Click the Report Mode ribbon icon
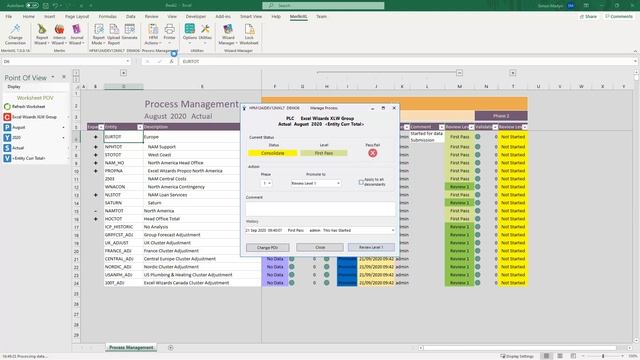 click(98, 29)
